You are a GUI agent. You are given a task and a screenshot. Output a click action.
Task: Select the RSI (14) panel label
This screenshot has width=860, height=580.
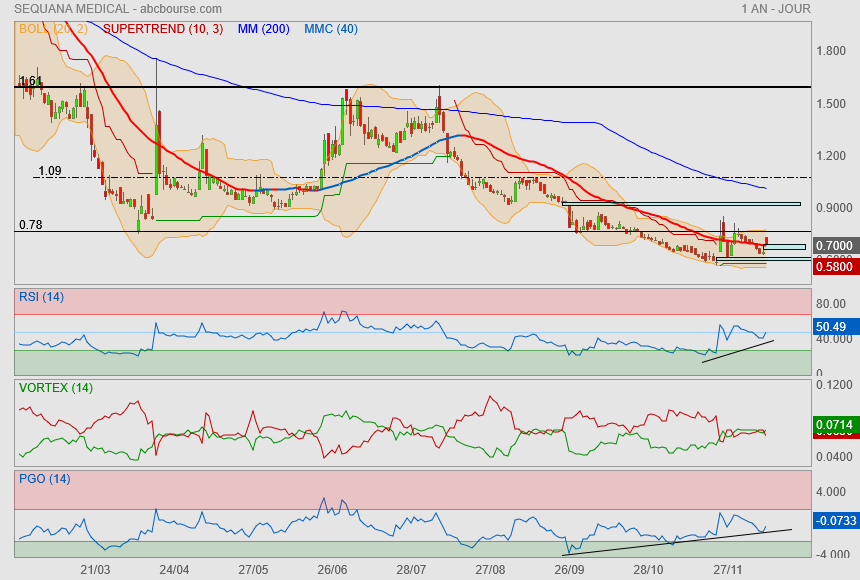(41, 296)
